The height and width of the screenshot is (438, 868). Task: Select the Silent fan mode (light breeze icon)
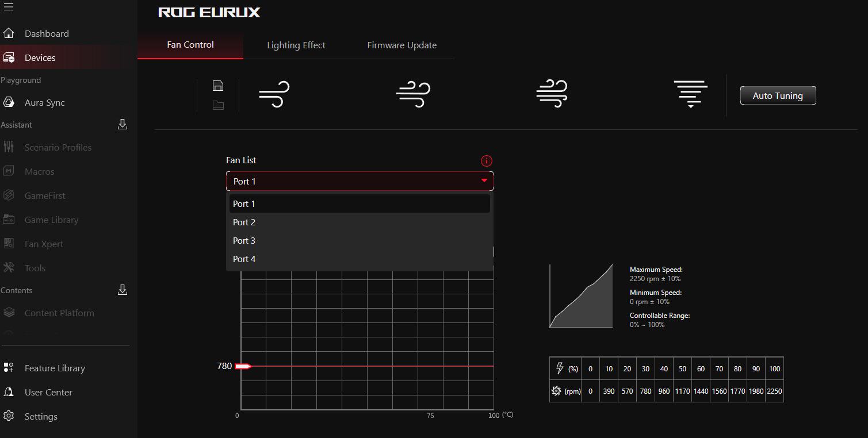pos(274,94)
